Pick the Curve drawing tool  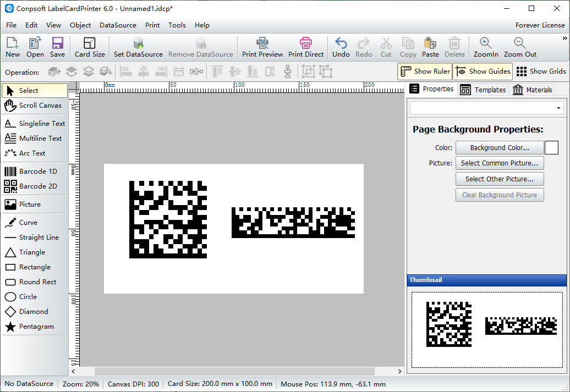35,222
